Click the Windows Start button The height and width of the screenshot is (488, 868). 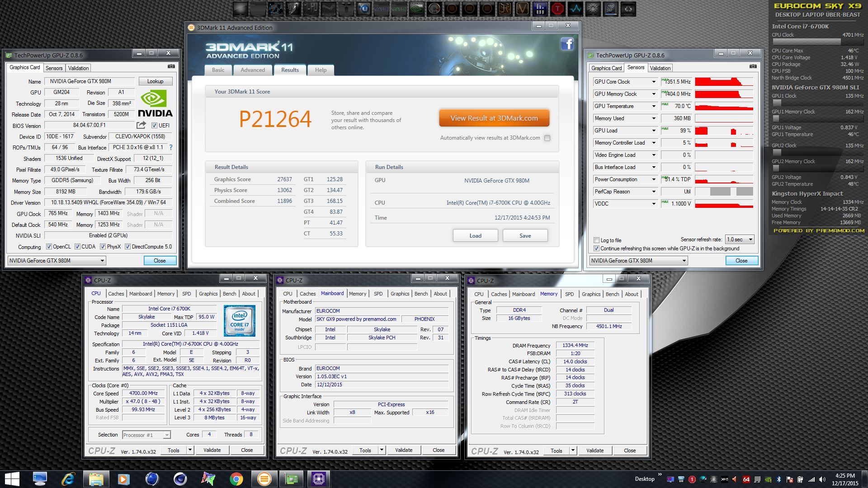point(12,479)
